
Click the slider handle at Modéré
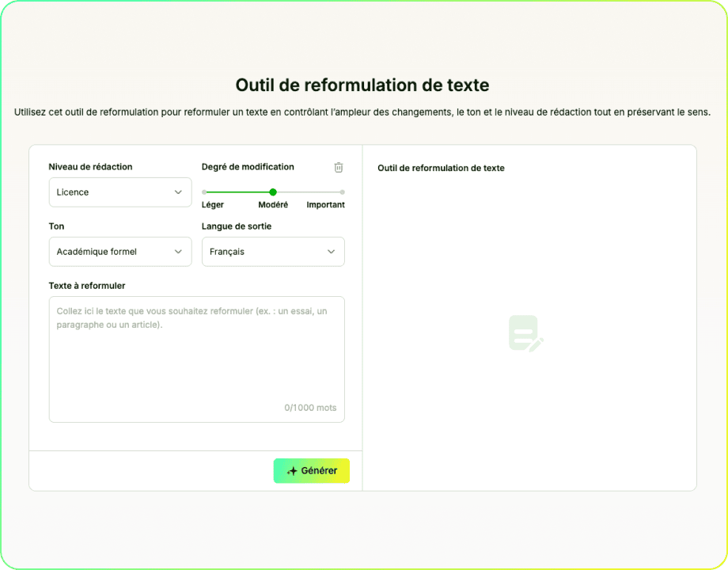[273, 192]
